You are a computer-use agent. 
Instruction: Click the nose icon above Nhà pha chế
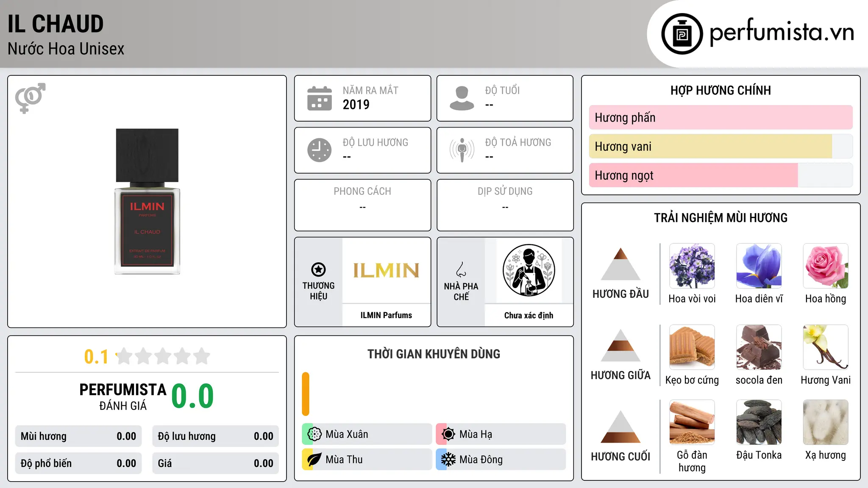click(x=461, y=269)
